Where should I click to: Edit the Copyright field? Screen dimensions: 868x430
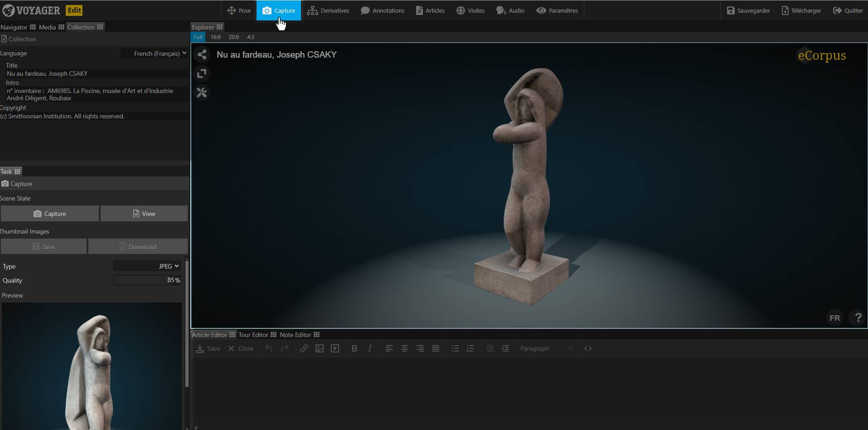click(94, 116)
